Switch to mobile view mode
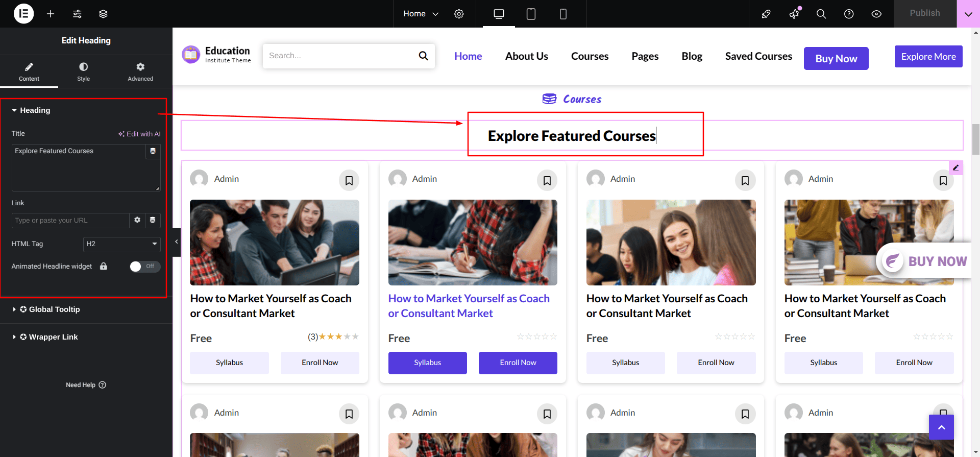 pyautogui.click(x=563, y=14)
